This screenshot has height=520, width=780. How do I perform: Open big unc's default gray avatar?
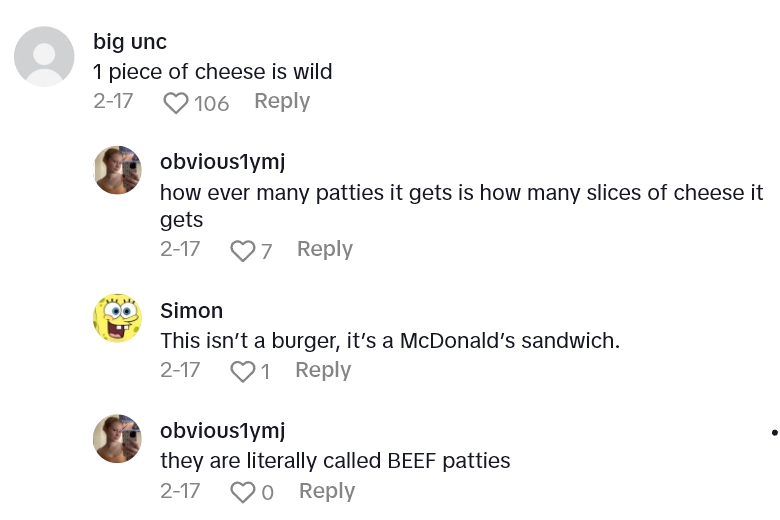coord(44,56)
